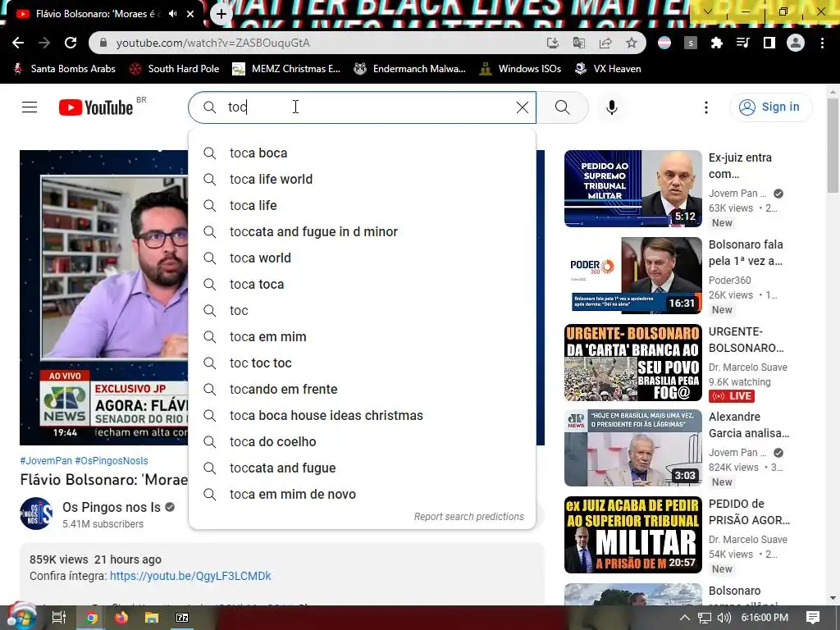Toggle the Chrome side panel
The image size is (840, 630).
click(x=769, y=43)
